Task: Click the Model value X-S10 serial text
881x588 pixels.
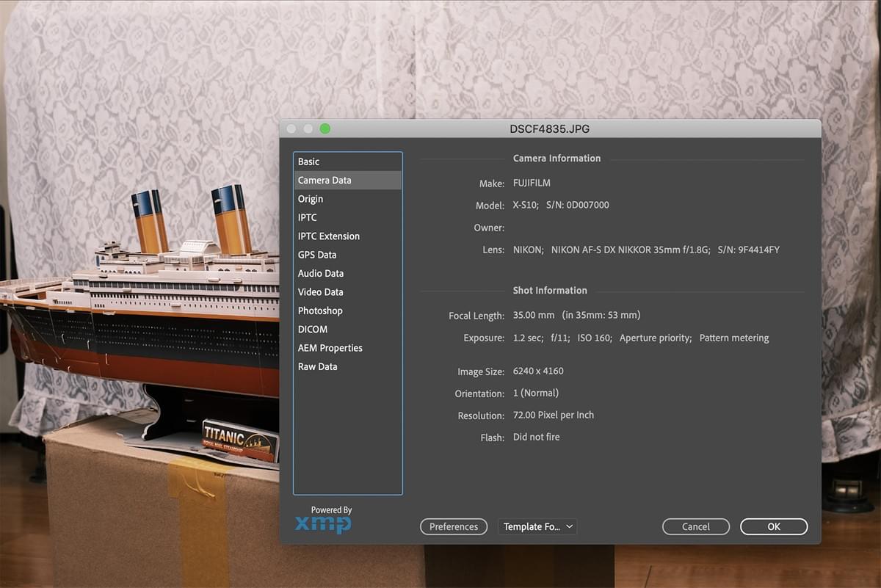Action: [x=561, y=205]
